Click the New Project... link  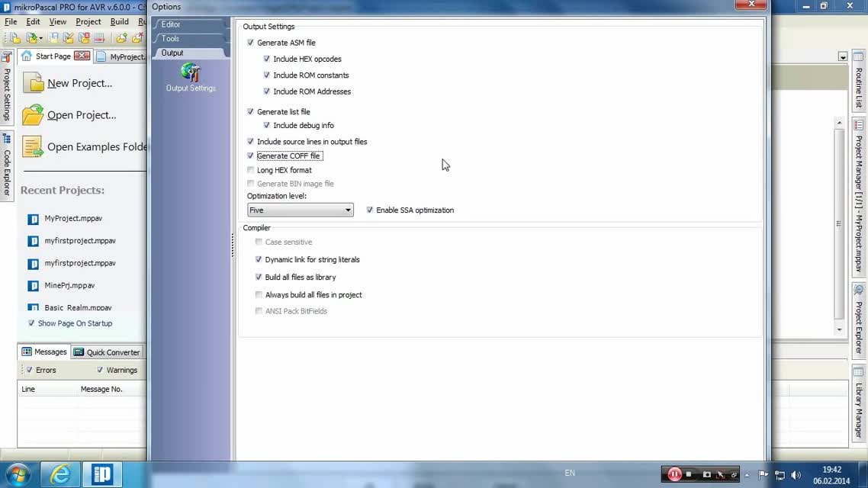80,83
